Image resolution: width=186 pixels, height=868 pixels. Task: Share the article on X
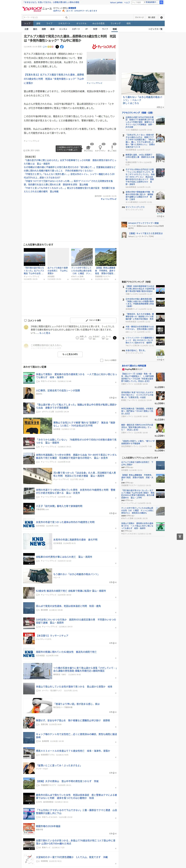pos(57,47)
